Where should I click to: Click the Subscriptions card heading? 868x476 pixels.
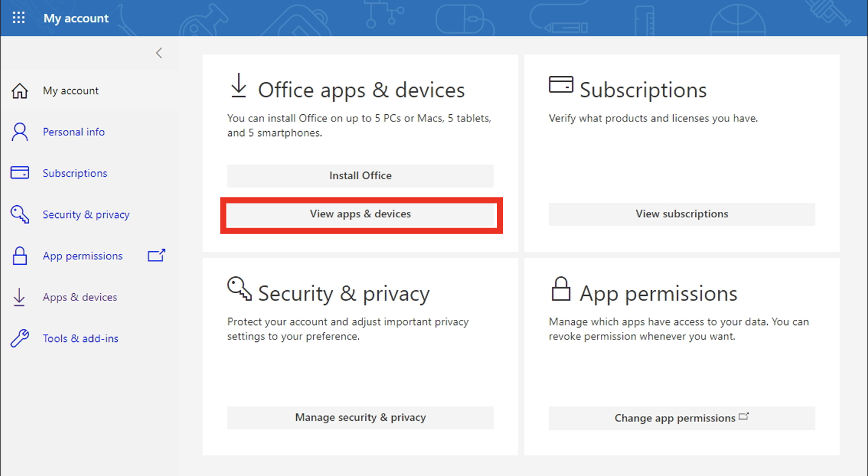click(x=643, y=90)
